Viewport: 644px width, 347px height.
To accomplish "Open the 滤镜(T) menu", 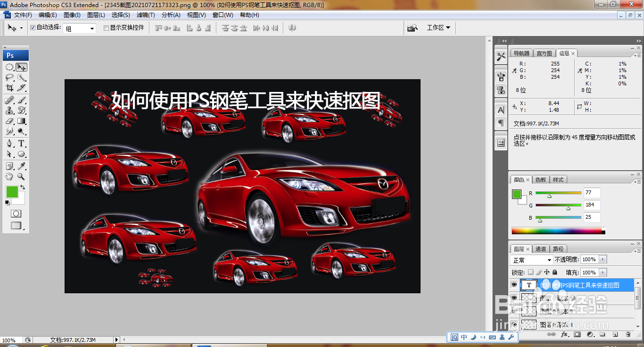I will (x=146, y=15).
